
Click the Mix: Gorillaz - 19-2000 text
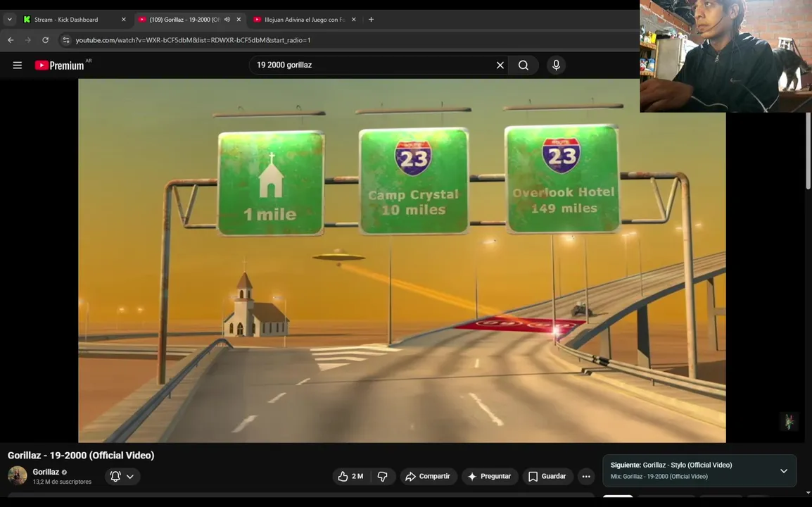click(659, 477)
